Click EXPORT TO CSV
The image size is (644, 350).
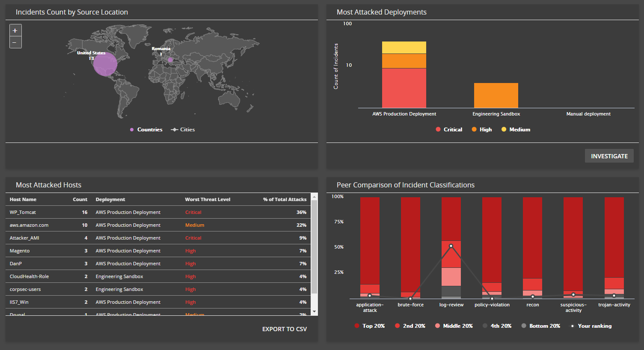(x=284, y=329)
